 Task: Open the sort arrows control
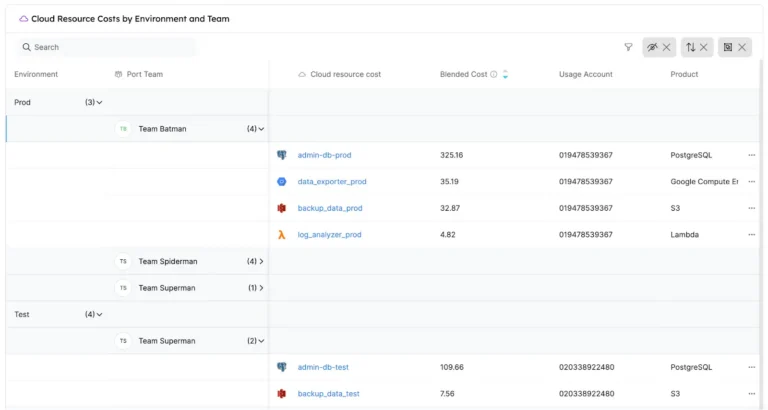click(x=690, y=47)
